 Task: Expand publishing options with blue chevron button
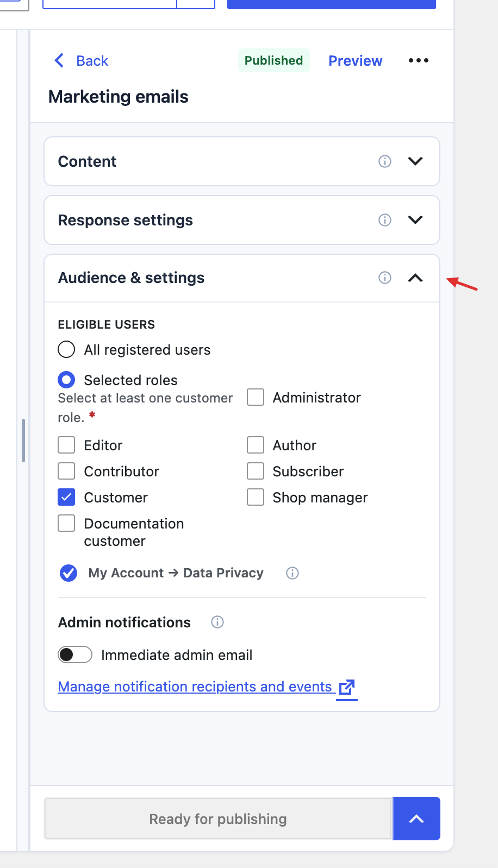pyautogui.click(x=416, y=819)
